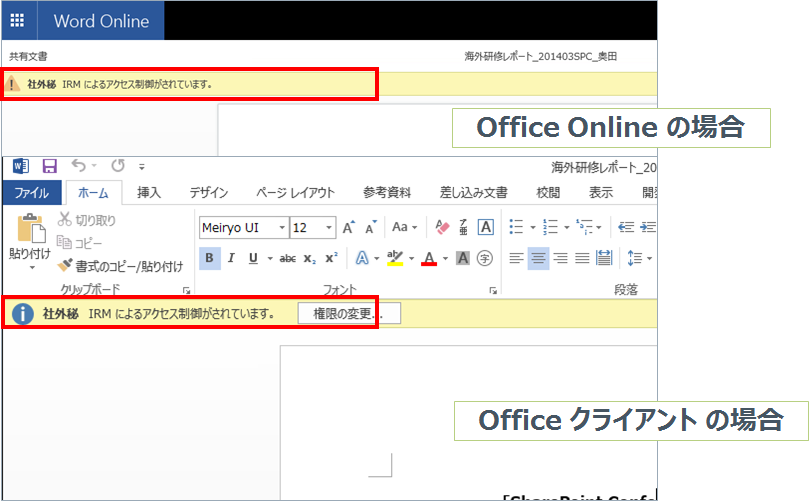809x501 pixels.
Task: Open text effects and typography
Action: coord(363,258)
